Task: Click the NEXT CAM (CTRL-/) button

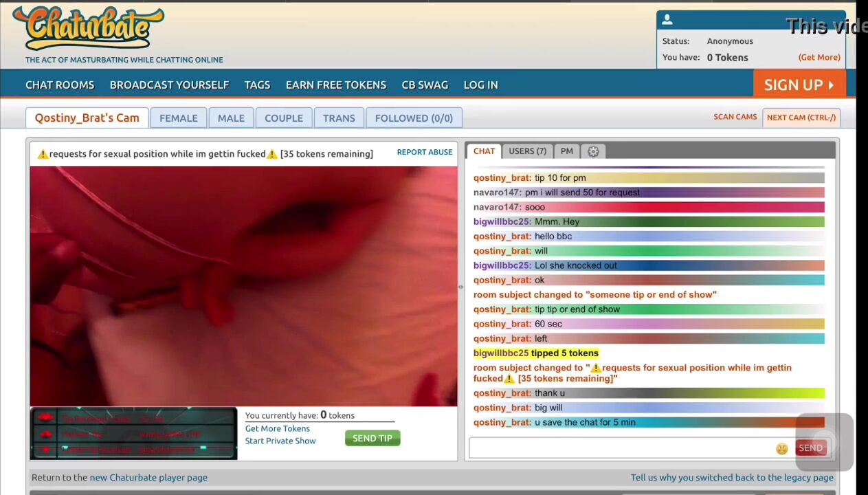Action: pos(801,118)
